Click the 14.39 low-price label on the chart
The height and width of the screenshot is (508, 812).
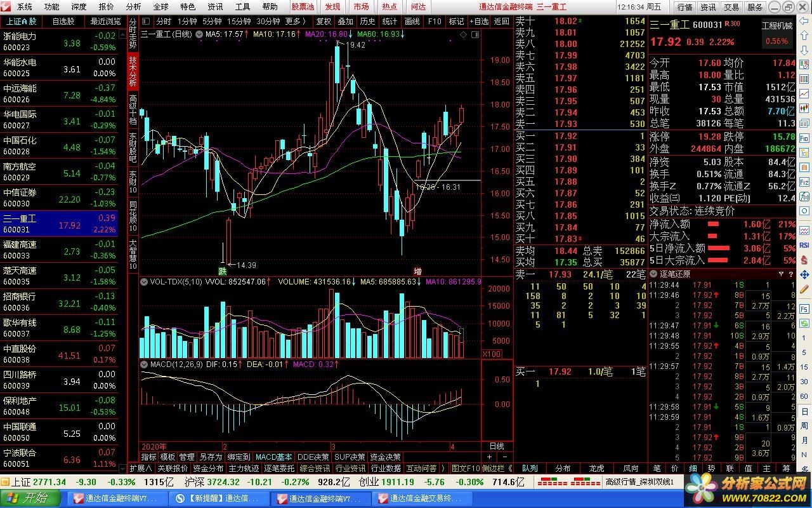coord(245,265)
